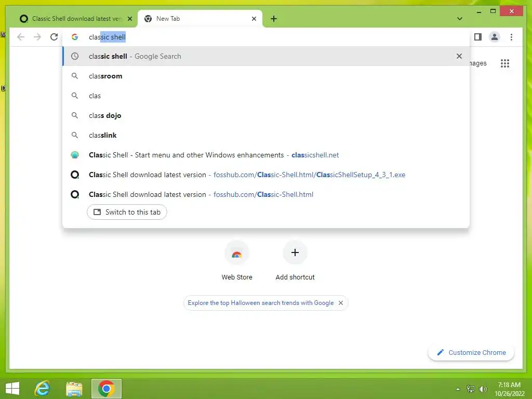The height and width of the screenshot is (399, 532).
Task: Select the New Tab tab
Action: pos(200,19)
